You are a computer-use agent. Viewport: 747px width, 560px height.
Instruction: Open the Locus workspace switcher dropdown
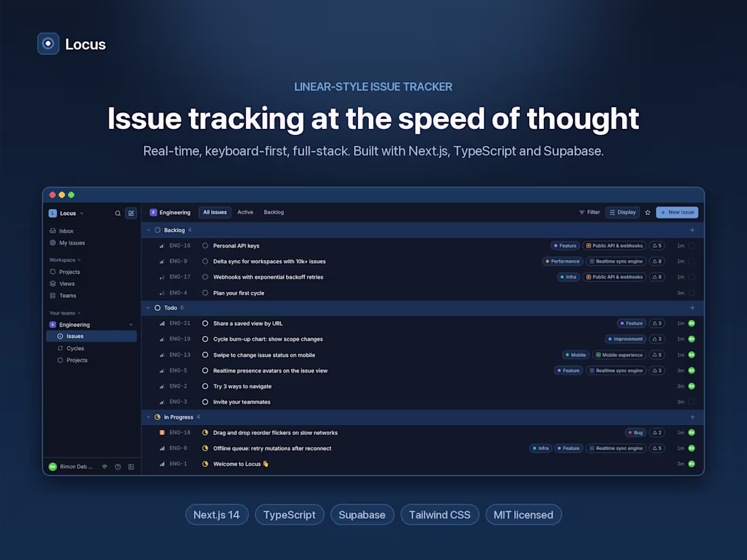[67, 213]
